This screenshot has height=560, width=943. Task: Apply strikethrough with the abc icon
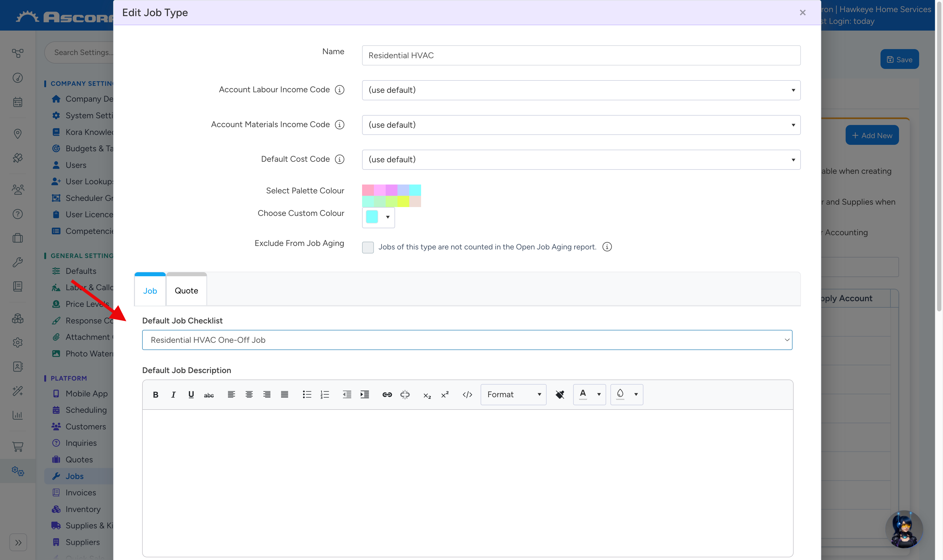click(x=209, y=395)
